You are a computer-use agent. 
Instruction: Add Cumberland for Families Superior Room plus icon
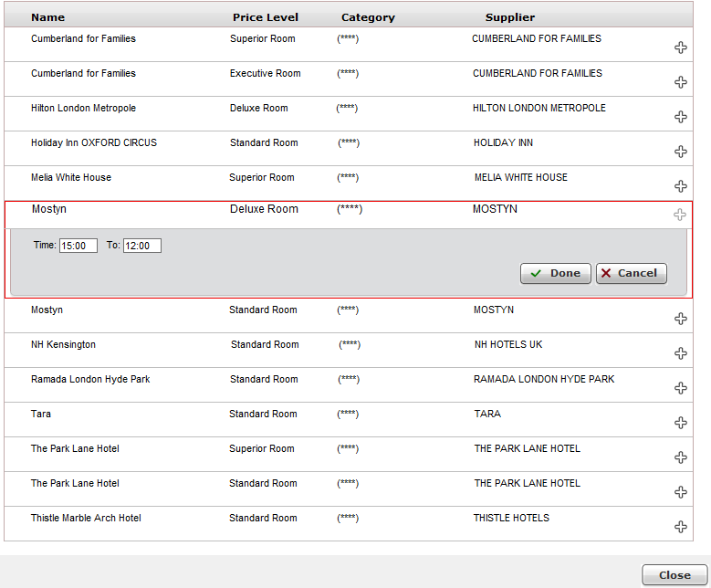point(681,47)
